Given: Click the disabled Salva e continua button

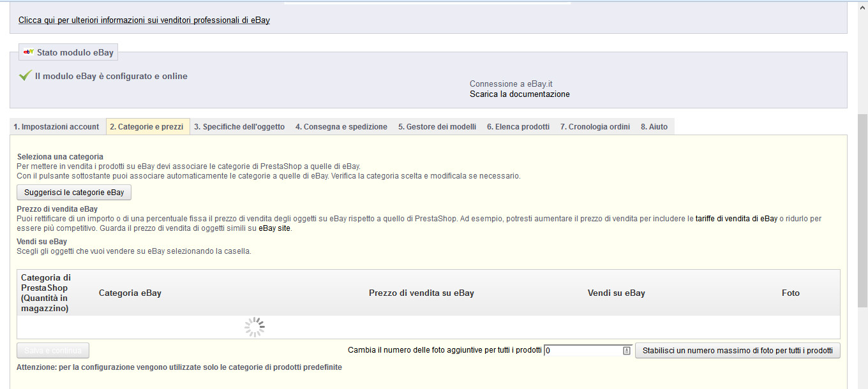Looking at the screenshot, I should click(x=53, y=350).
